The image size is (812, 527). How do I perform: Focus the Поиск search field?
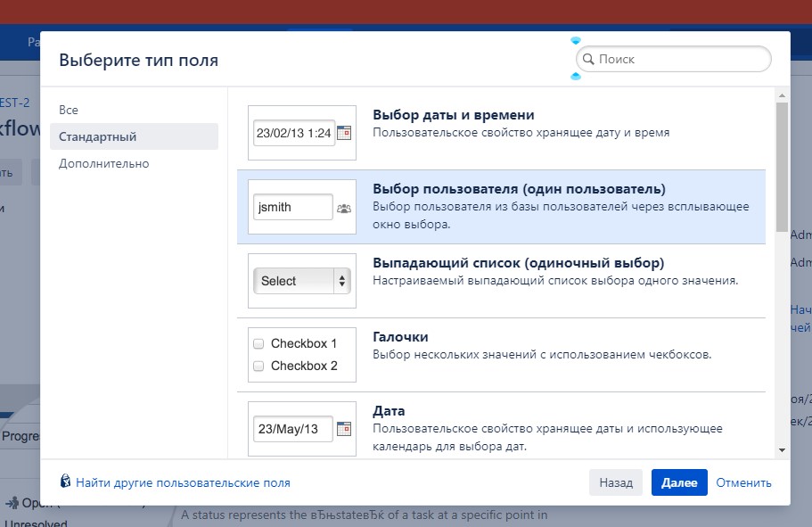(674, 59)
